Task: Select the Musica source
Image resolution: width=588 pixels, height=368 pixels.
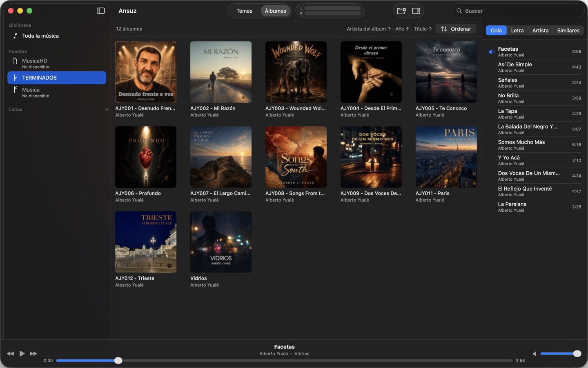Action: tap(57, 92)
